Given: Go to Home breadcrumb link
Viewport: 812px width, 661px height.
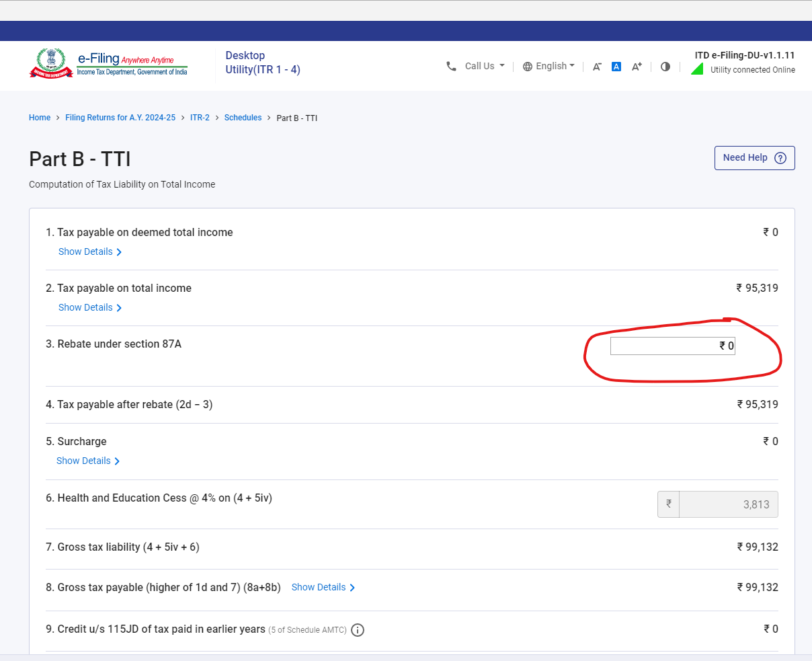Looking at the screenshot, I should point(40,118).
